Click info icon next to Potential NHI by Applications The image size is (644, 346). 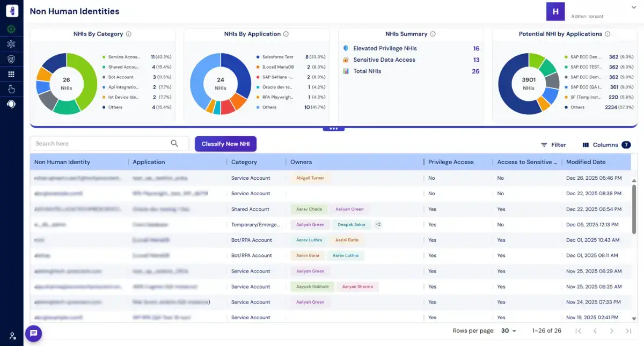[608, 34]
